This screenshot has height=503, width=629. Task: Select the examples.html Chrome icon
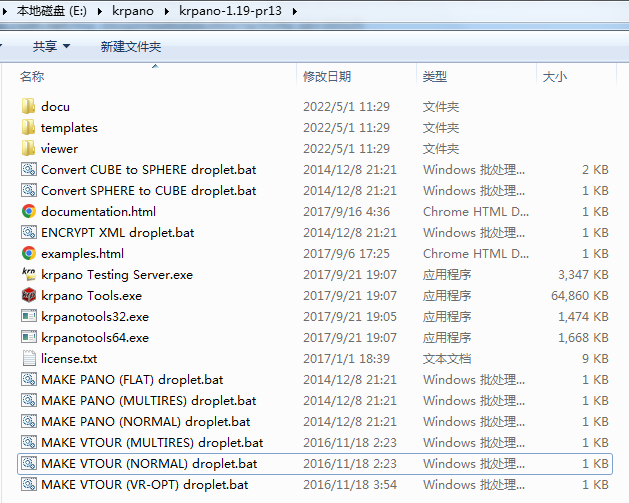[28, 254]
